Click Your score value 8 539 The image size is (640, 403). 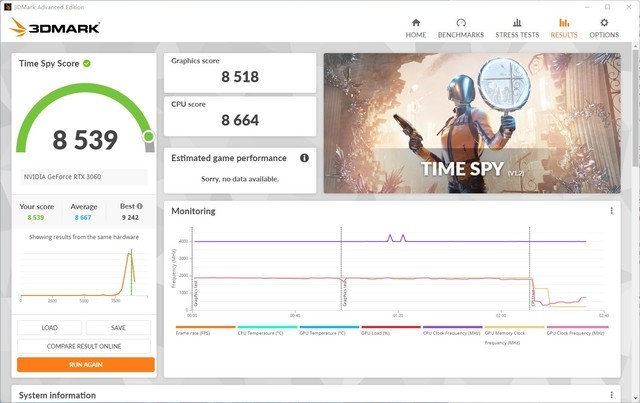point(36,218)
